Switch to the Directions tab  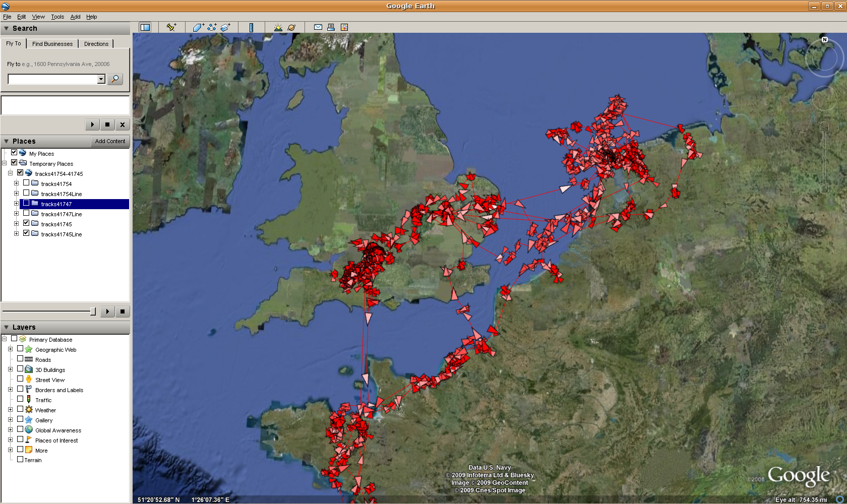(96, 44)
